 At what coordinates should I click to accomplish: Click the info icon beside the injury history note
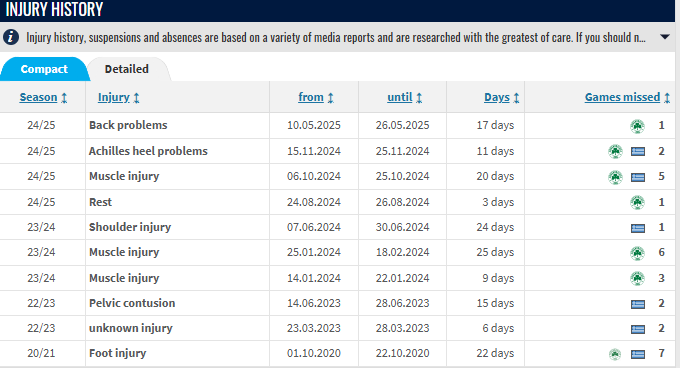[11, 37]
